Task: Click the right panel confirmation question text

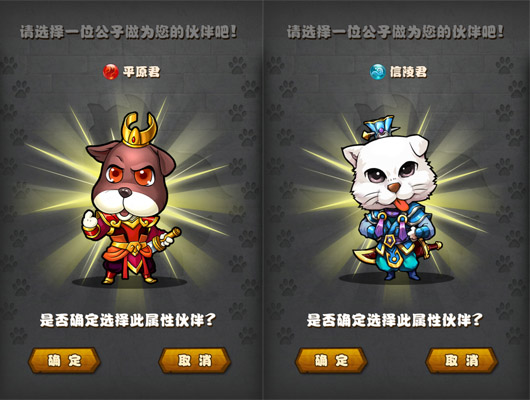Action: (x=395, y=320)
